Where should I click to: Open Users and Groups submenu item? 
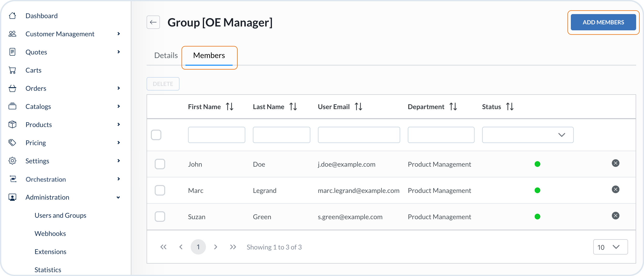click(x=60, y=215)
